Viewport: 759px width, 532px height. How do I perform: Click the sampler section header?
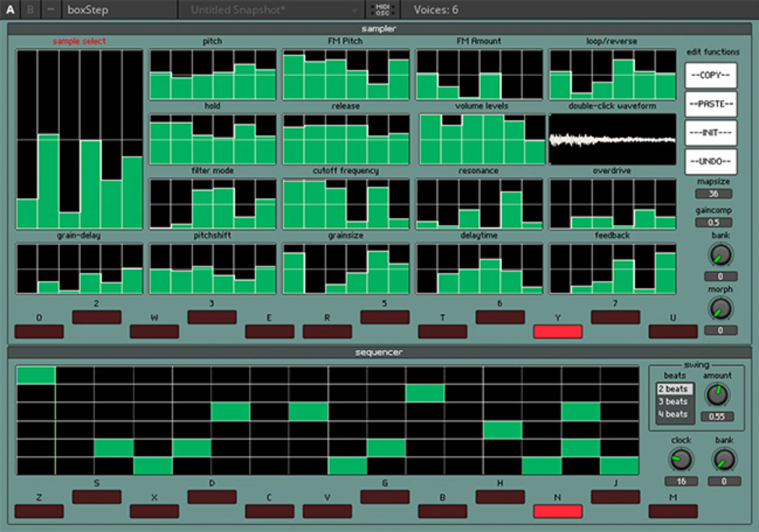(378, 28)
